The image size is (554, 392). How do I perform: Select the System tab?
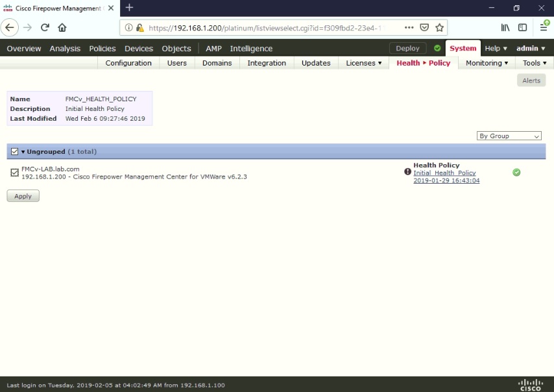[463, 49]
